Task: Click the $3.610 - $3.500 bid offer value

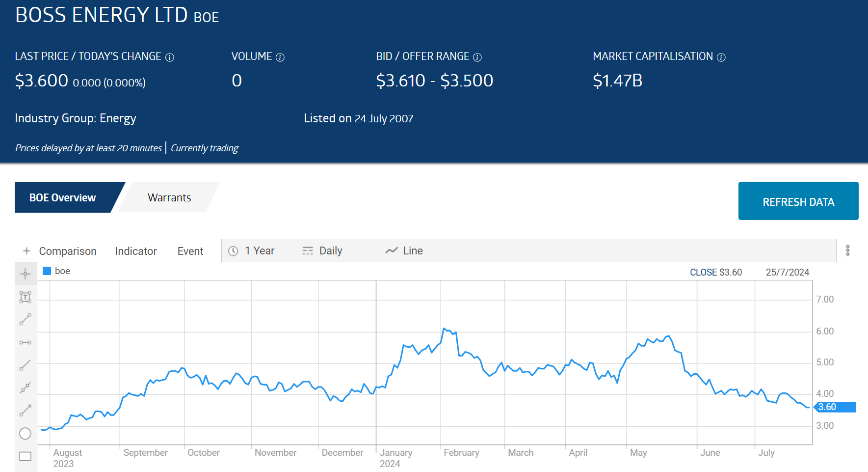Action: click(x=435, y=81)
